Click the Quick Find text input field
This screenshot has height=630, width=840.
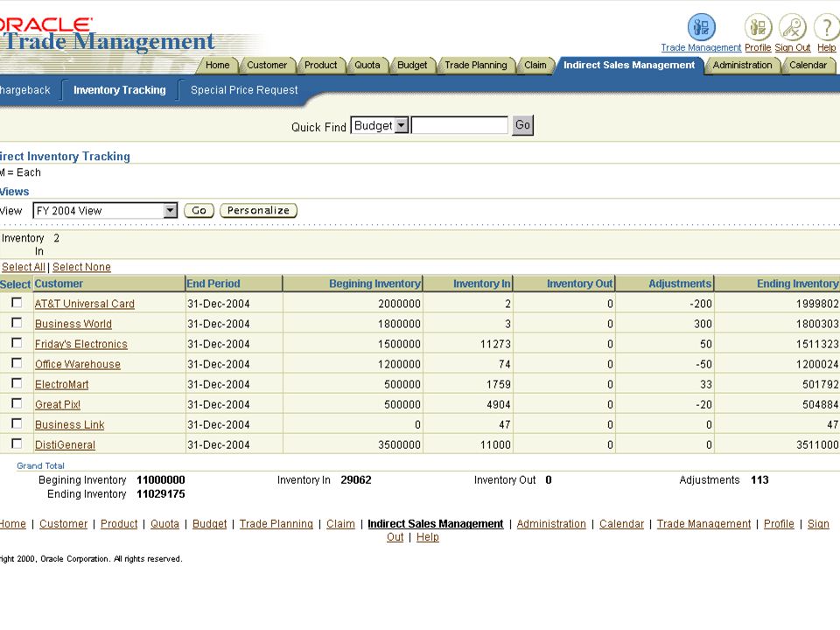pyautogui.click(x=459, y=125)
